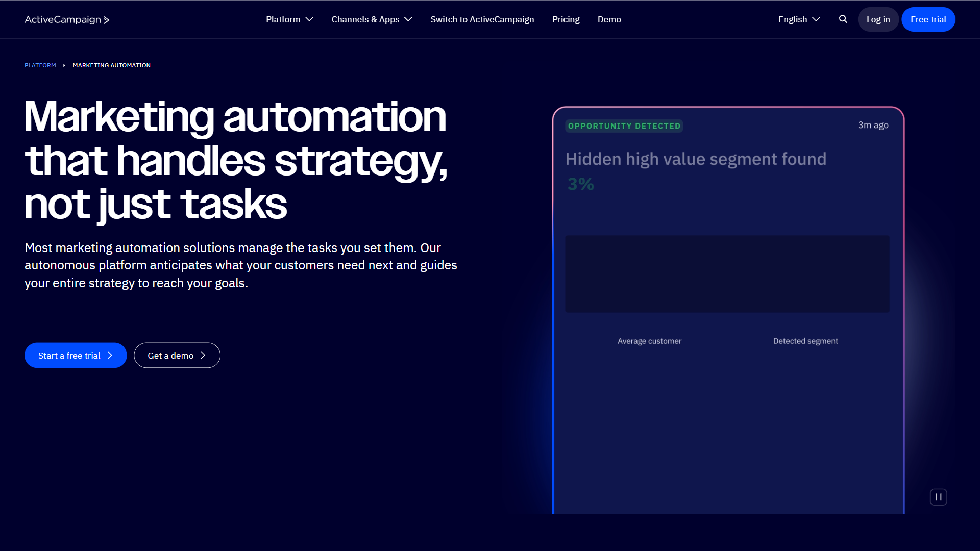Click the hero description paragraph
The image size is (980, 551).
(x=241, y=265)
